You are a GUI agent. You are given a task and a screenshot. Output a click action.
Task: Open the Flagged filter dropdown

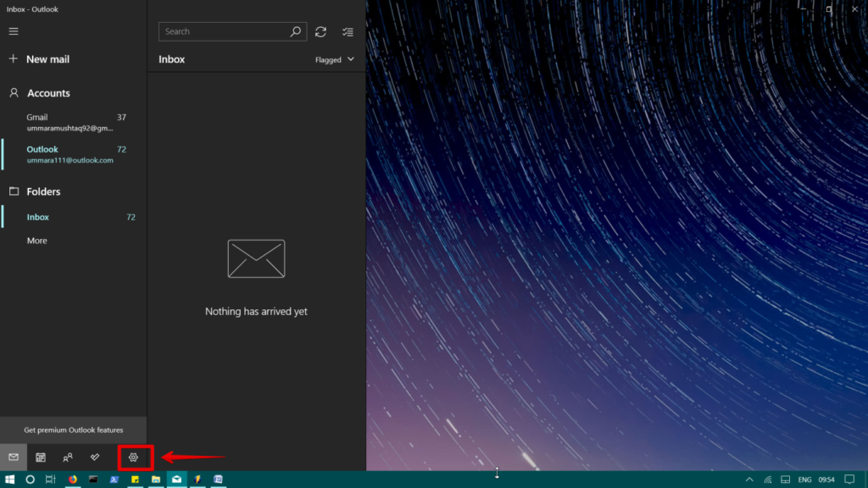334,60
